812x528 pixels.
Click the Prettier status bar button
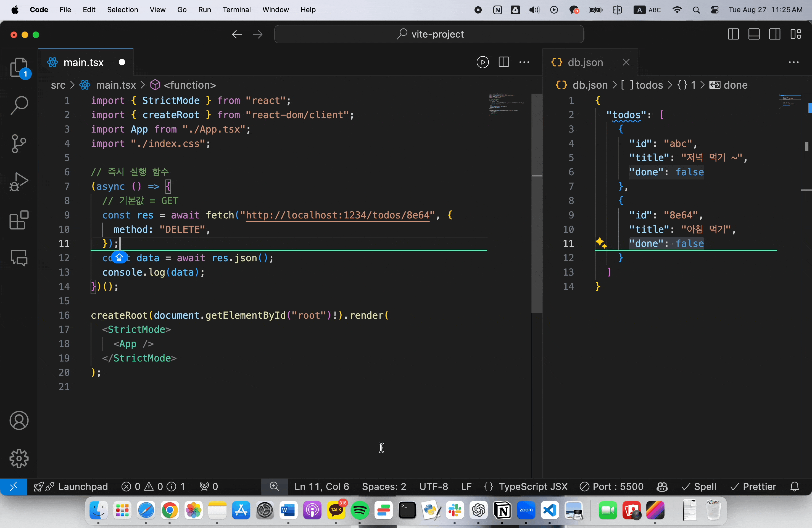pyautogui.click(x=754, y=487)
